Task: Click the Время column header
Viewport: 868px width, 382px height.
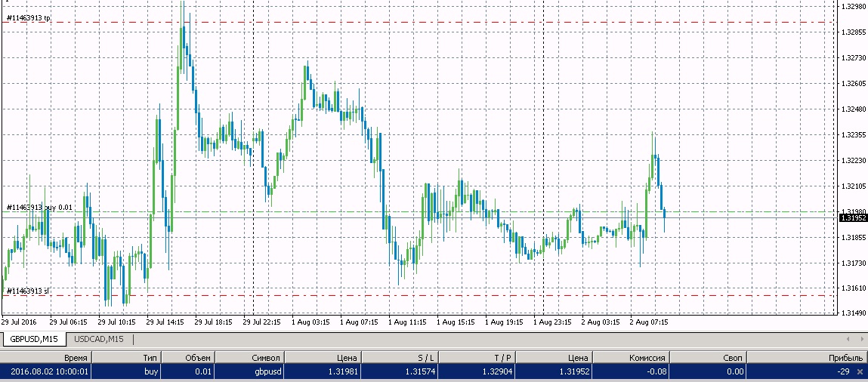Action: 45,358
